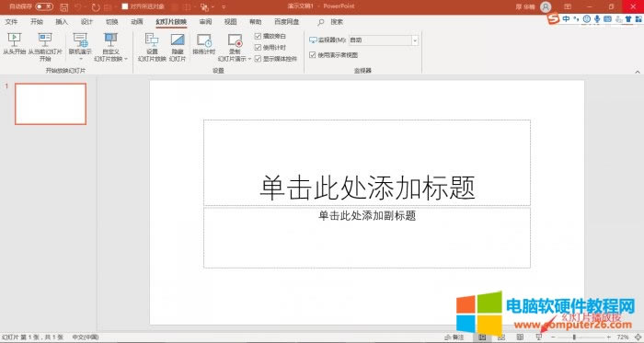Toggle AutoSave (自动保存) switch
This screenshot has height=343, width=644.
coord(44,6)
